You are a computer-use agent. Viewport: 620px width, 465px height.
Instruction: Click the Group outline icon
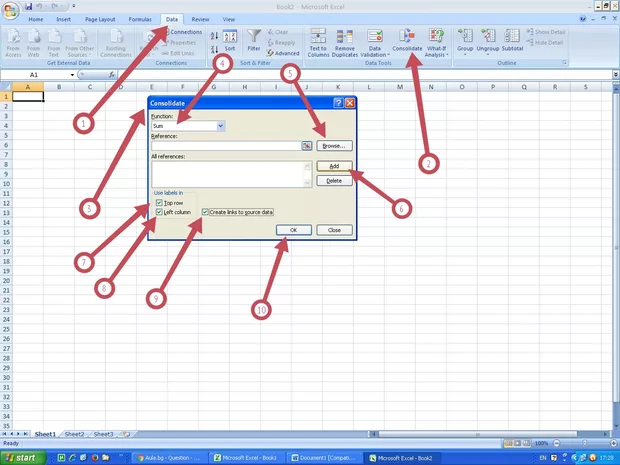pos(465,40)
